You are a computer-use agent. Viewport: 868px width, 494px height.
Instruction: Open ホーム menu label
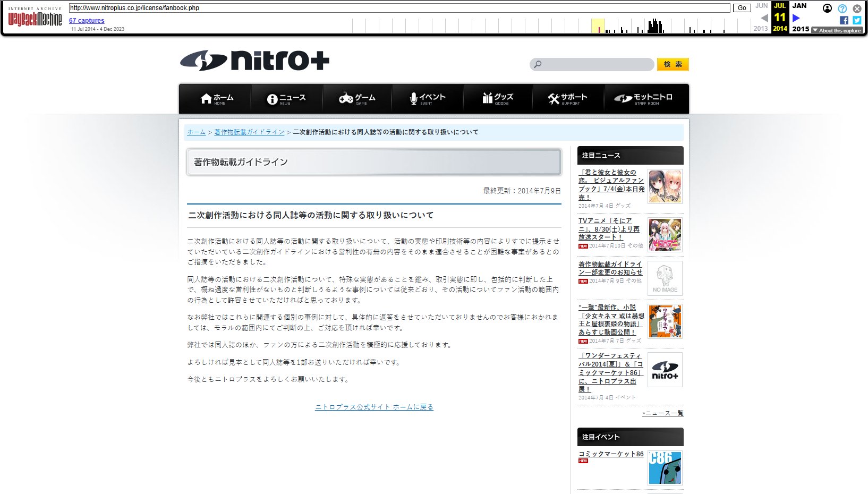[x=224, y=97]
